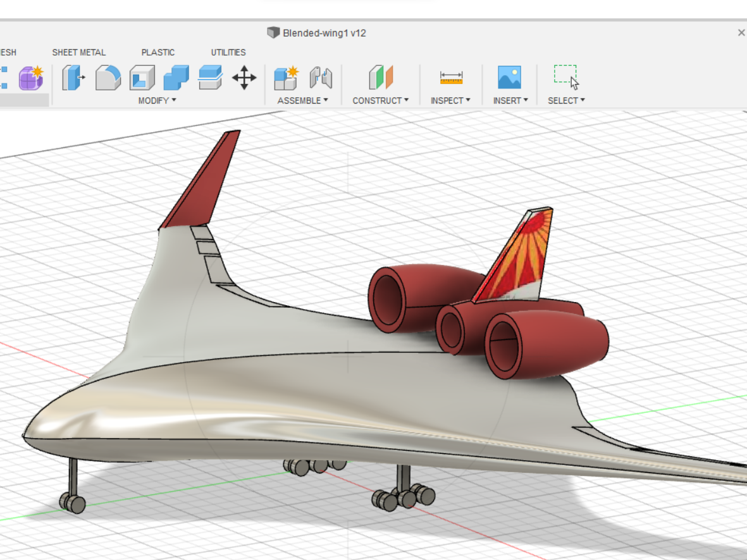Select the Fillet tool
This screenshot has width=747, height=560.
tap(108, 78)
